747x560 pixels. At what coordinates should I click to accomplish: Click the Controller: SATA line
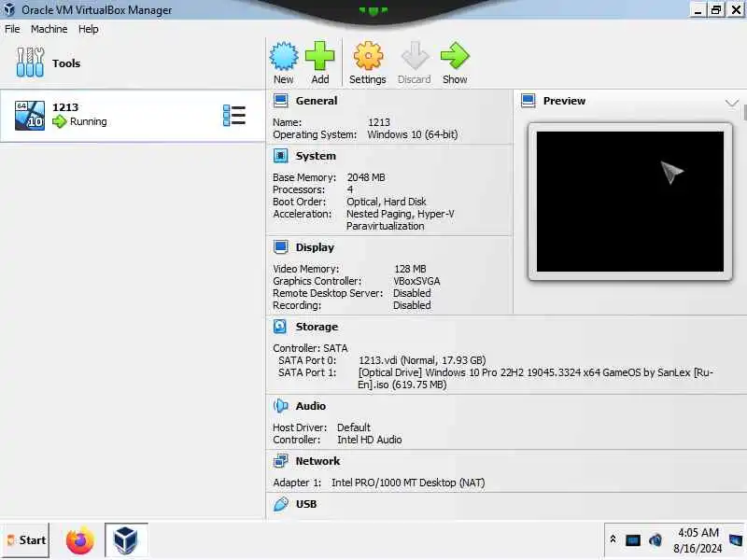311,348
